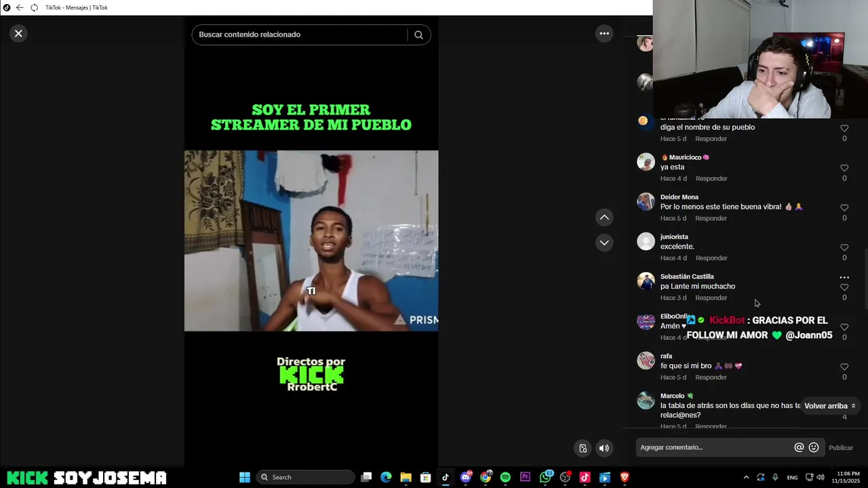The image size is (868, 488).
Task: Click the Windows taskbar Search box
Action: point(306,477)
